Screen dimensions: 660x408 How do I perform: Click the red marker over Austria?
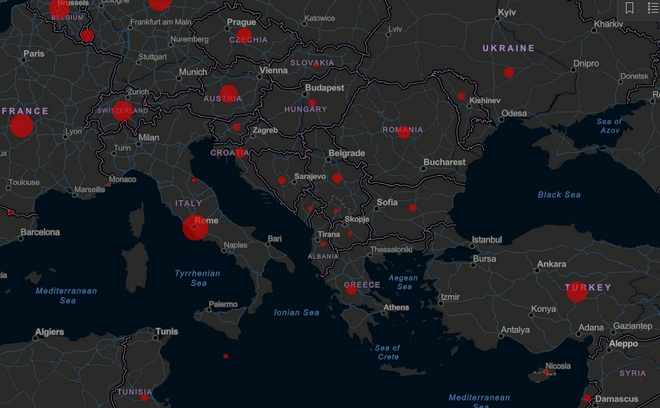228,95
